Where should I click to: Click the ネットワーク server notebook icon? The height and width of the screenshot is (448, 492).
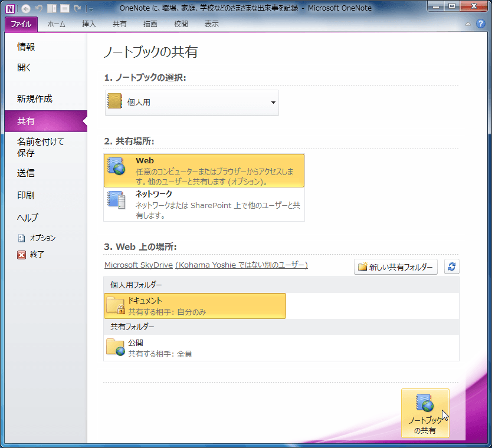click(x=116, y=200)
